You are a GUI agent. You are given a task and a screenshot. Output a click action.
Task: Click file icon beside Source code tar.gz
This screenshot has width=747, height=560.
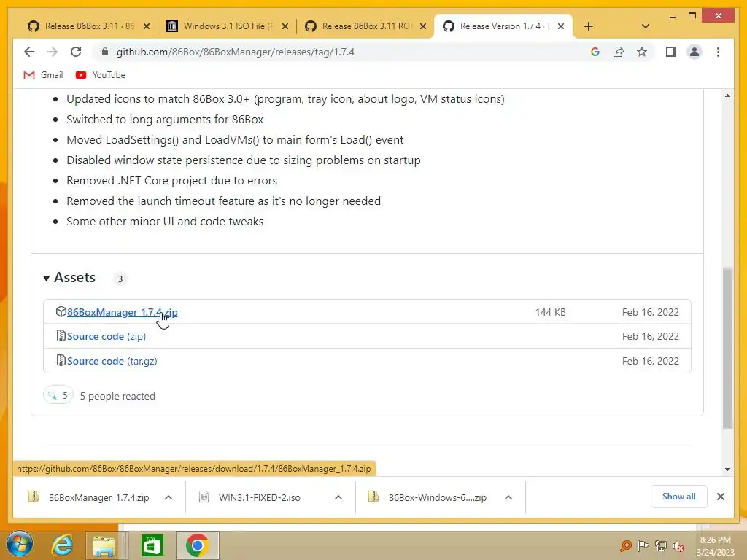pos(61,360)
